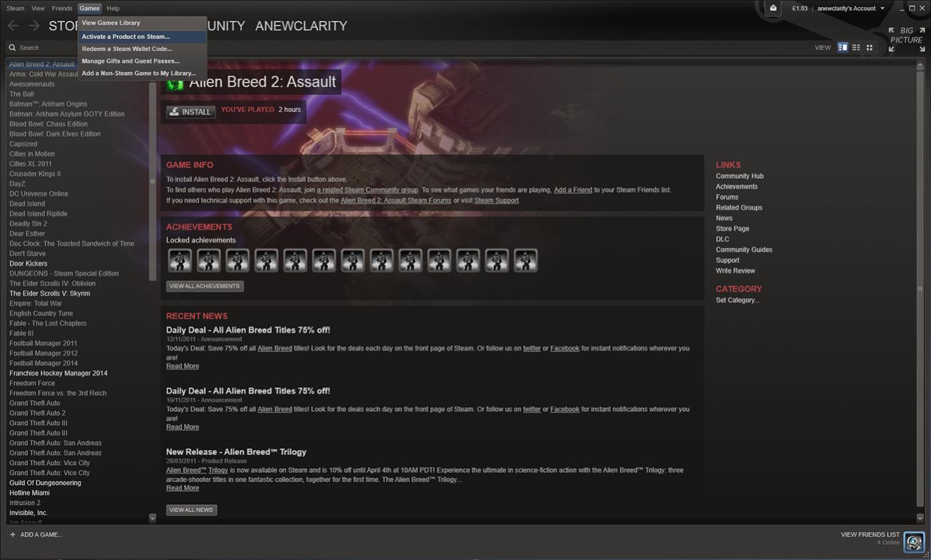Choose Redeem a Steam Wallet Code
Image resolution: width=931 pixels, height=560 pixels.
(x=142, y=49)
